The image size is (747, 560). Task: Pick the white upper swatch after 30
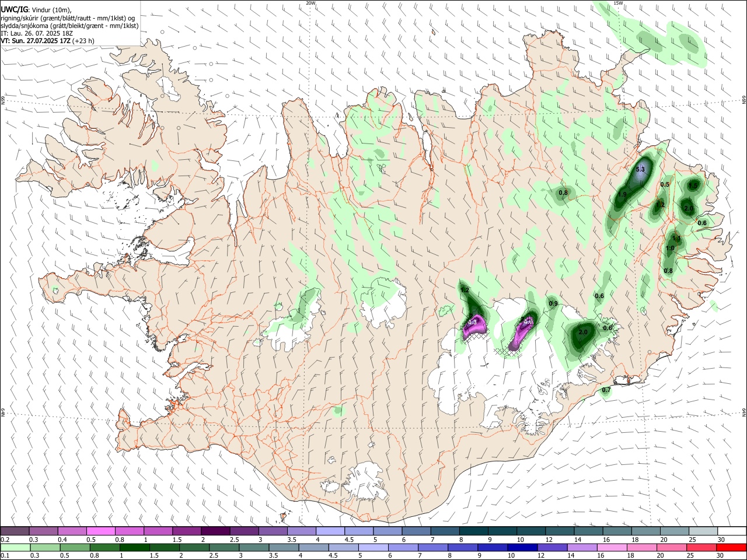[732, 531]
